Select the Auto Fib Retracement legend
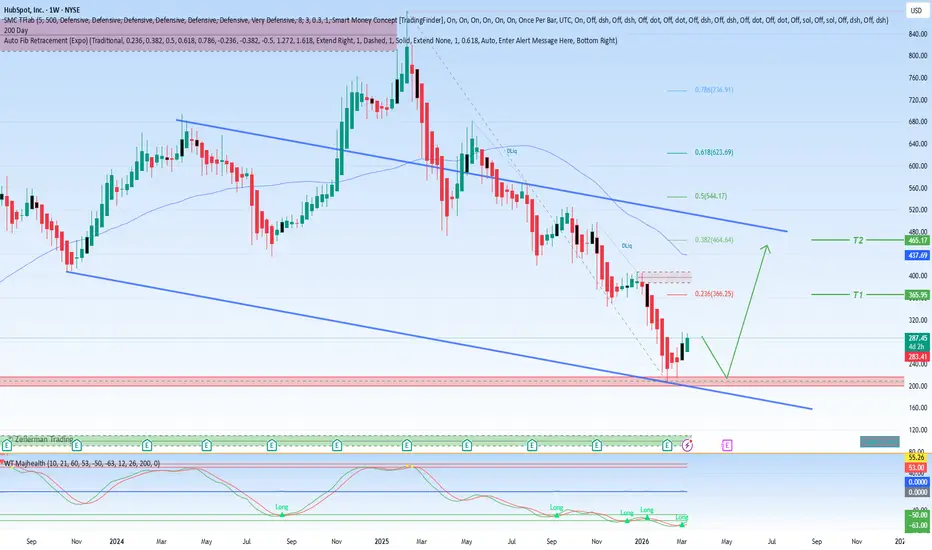932x550 pixels. [x=310, y=40]
